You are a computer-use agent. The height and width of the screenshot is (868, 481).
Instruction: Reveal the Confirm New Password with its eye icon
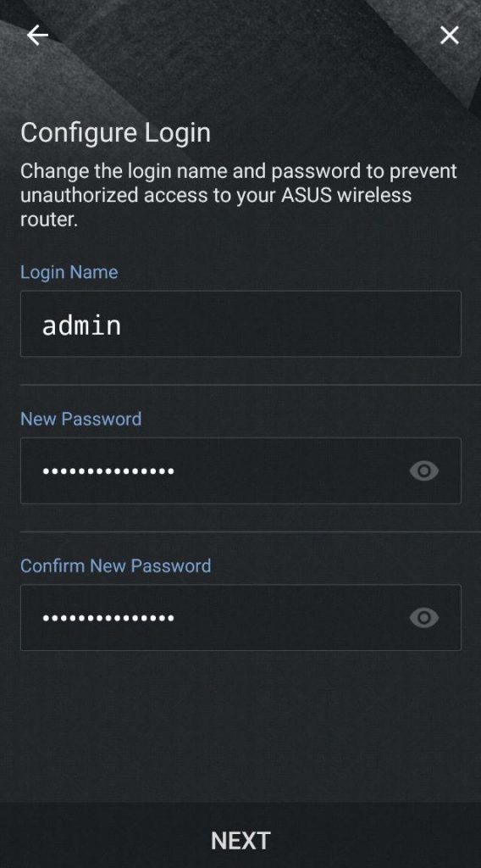[x=424, y=618]
